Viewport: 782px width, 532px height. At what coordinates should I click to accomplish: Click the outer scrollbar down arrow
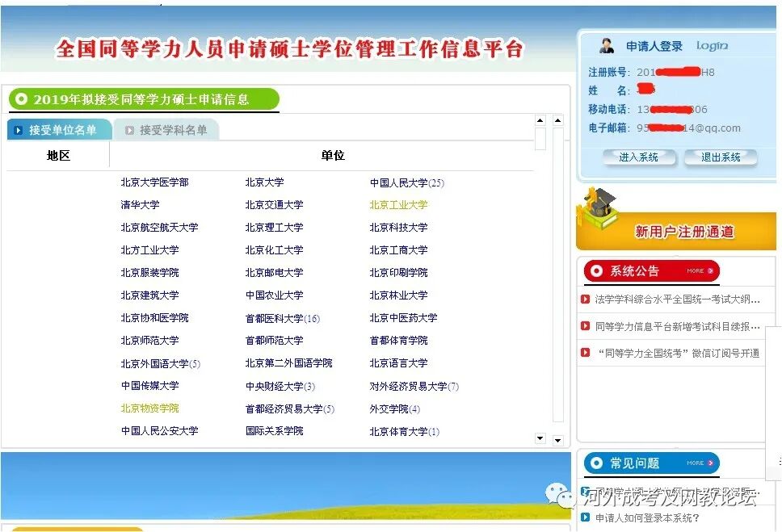tap(558, 440)
